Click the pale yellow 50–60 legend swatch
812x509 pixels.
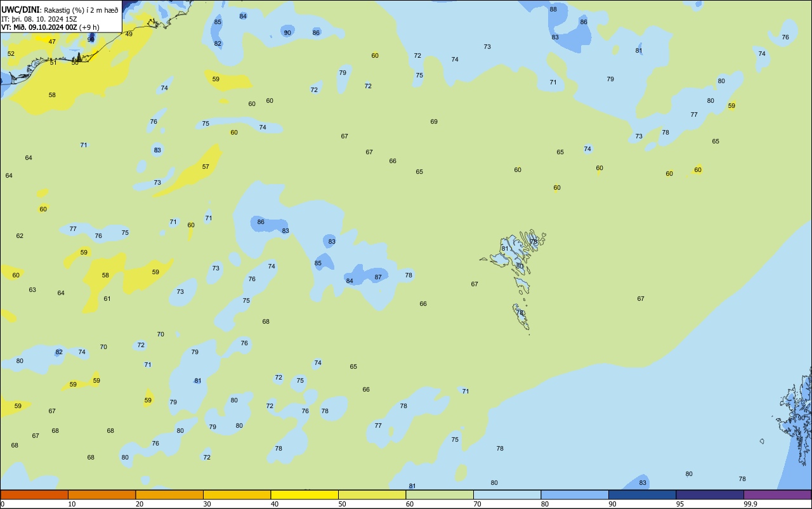[x=372, y=494]
